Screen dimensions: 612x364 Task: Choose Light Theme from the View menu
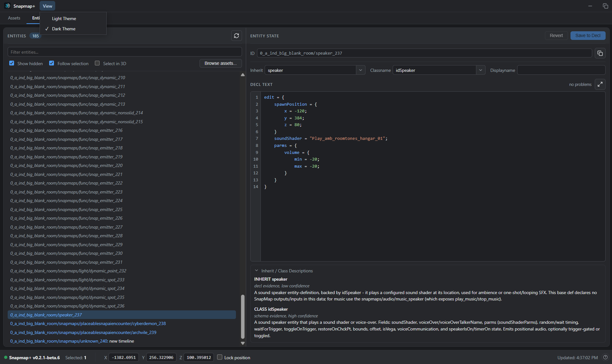click(73, 19)
